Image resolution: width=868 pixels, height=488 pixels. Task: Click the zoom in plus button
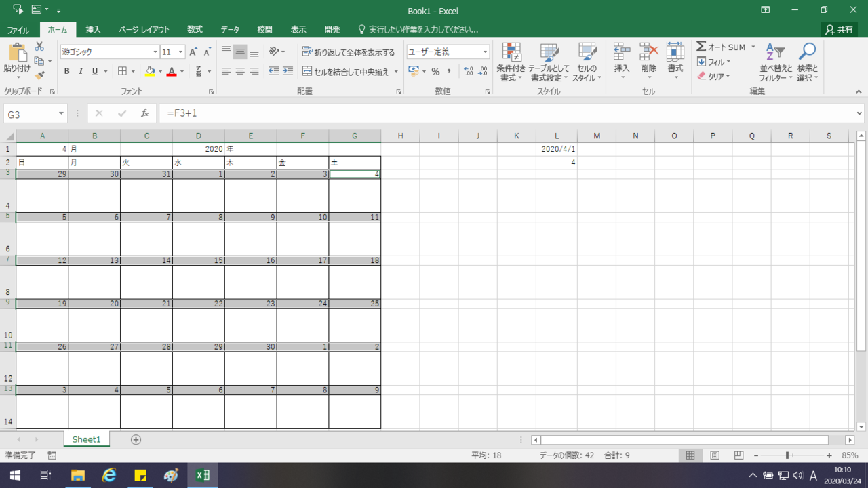click(829, 455)
